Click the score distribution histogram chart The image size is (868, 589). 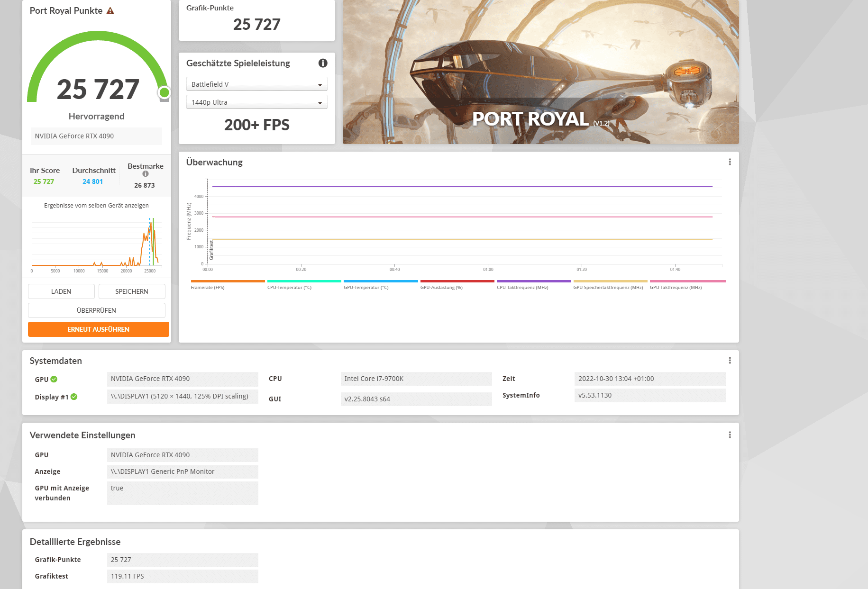point(96,245)
